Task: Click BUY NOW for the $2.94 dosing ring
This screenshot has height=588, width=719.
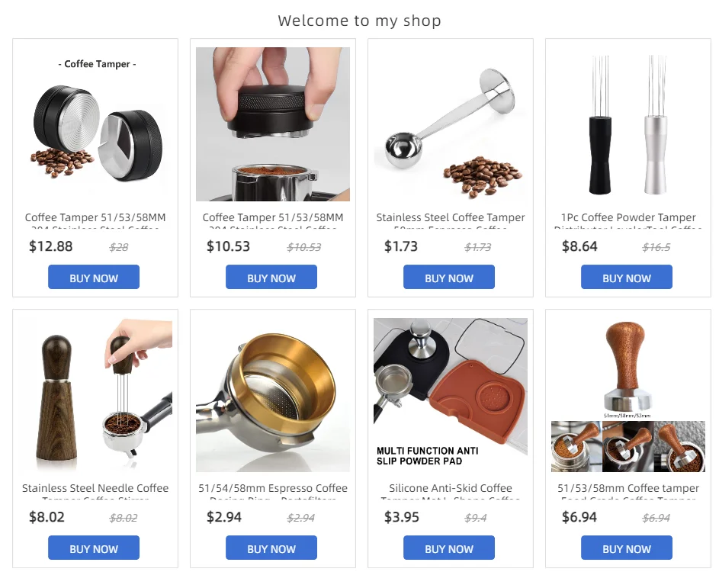Action: (271, 548)
